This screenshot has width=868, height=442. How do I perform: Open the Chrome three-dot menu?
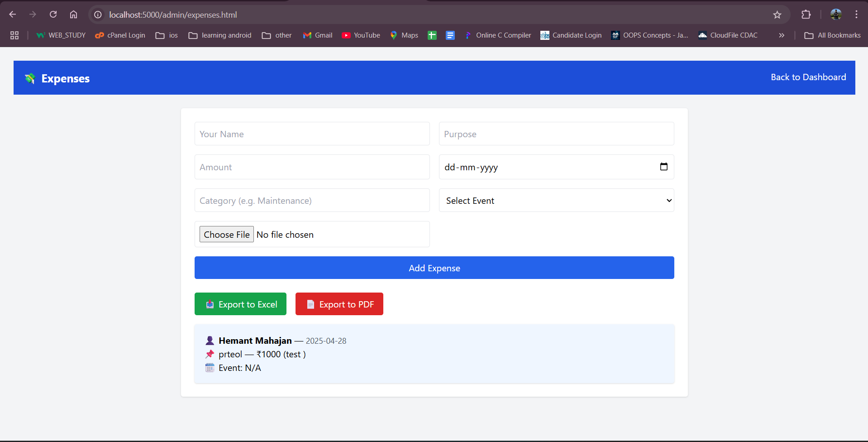pyautogui.click(x=856, y=14)
